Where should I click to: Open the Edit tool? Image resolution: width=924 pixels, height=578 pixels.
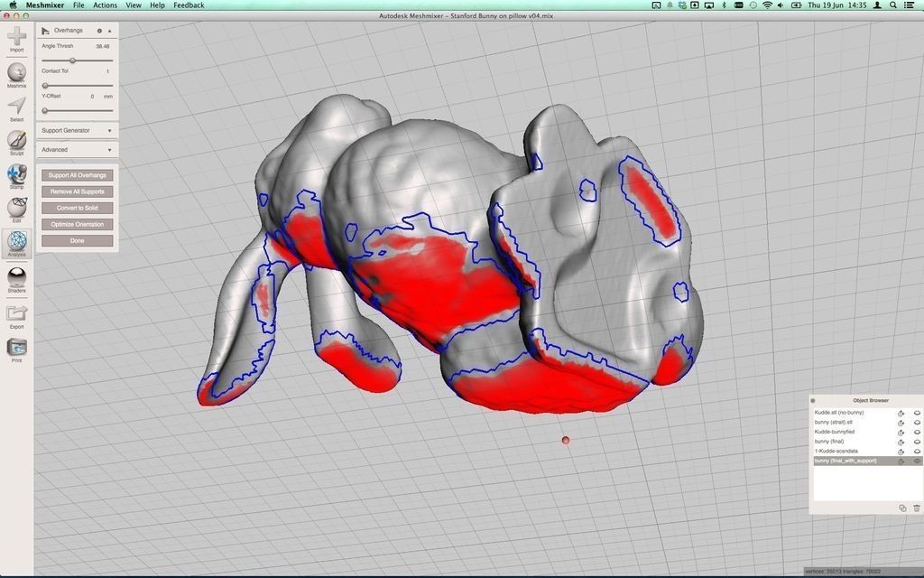click(x=16, y=208)
